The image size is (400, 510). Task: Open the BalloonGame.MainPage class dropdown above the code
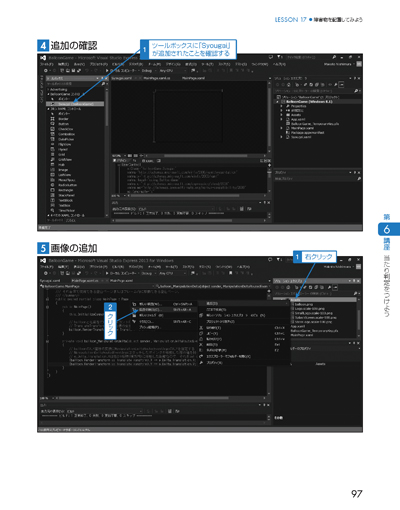97,286
